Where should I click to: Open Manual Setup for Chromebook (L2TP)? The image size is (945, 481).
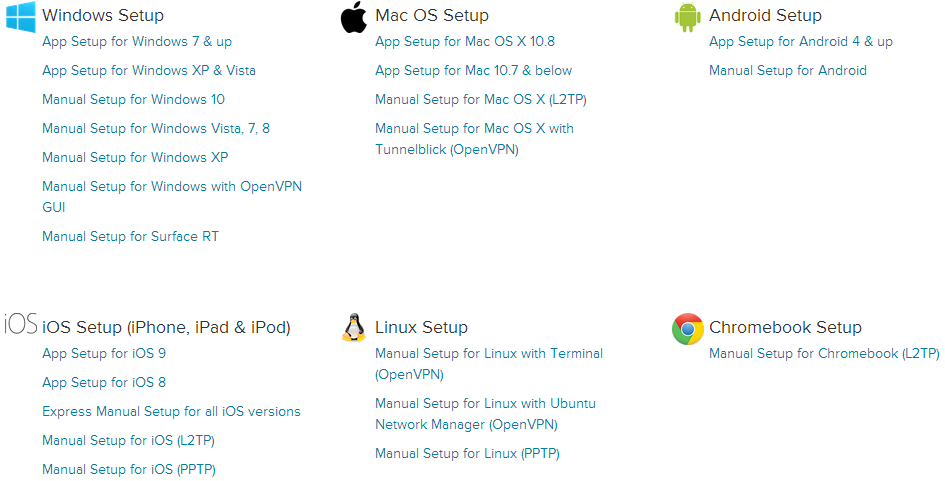[x=824, y=354]
